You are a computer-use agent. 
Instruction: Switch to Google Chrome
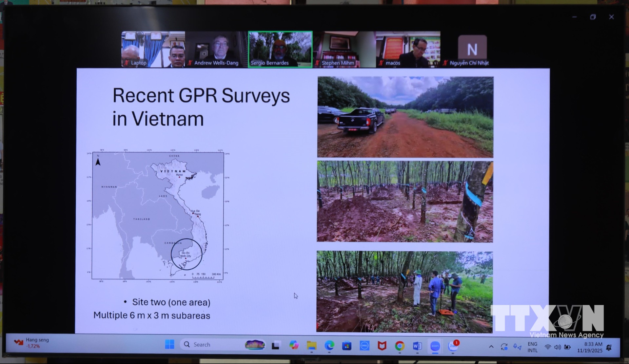[400, 346]
